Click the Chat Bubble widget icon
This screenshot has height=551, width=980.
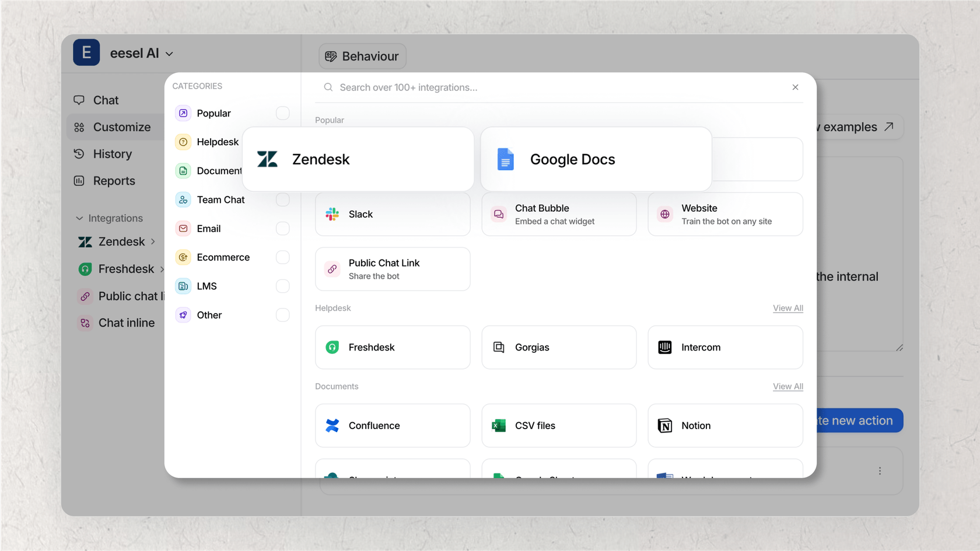(x=498, y=214)
